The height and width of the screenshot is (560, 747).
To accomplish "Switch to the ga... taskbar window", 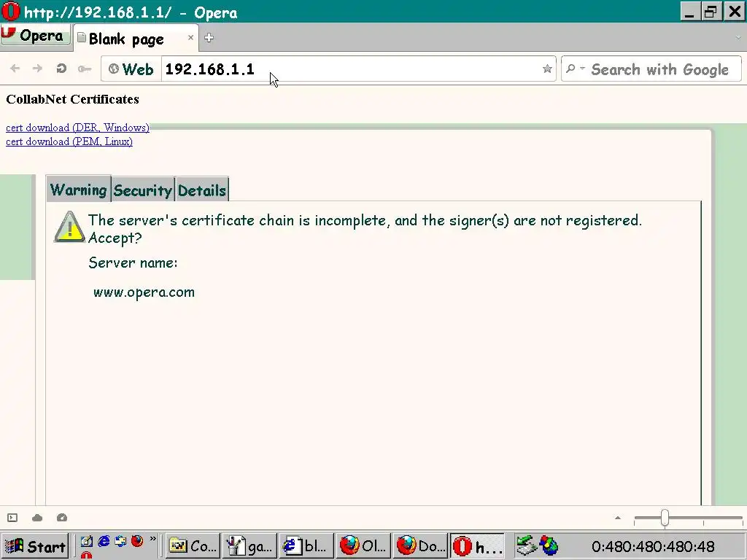I will click(249, 545).
